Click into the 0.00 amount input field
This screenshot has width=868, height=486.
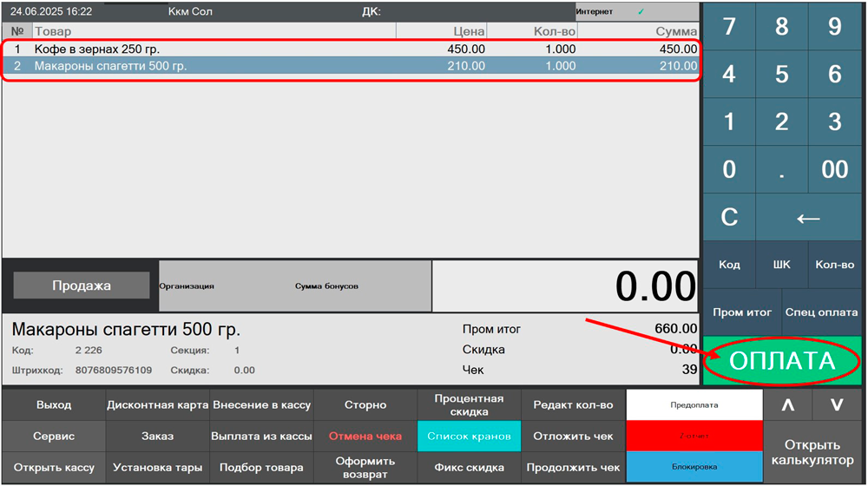point(565,286)
